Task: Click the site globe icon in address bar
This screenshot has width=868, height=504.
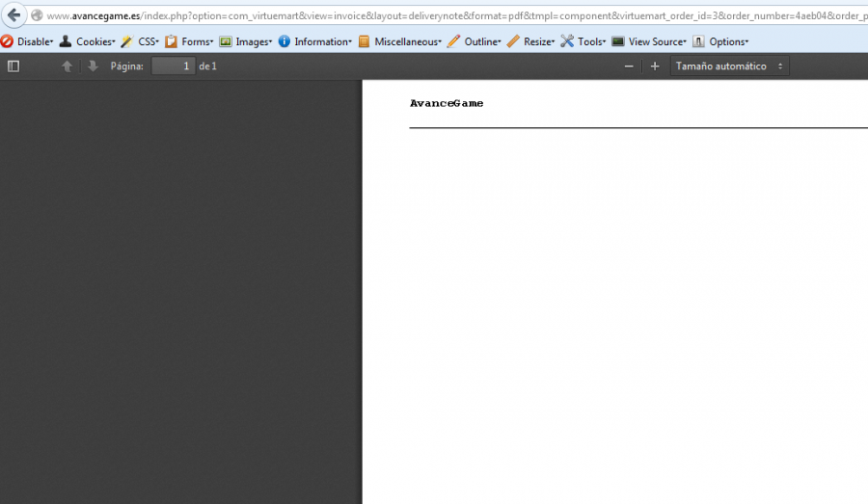Action: point(37,15)
